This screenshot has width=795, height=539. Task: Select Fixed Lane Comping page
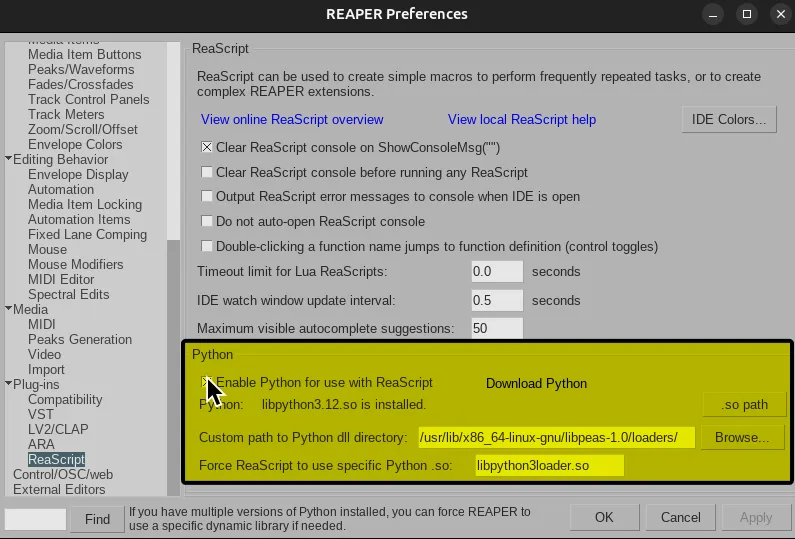pyautogui.click(x=87, y=234)
